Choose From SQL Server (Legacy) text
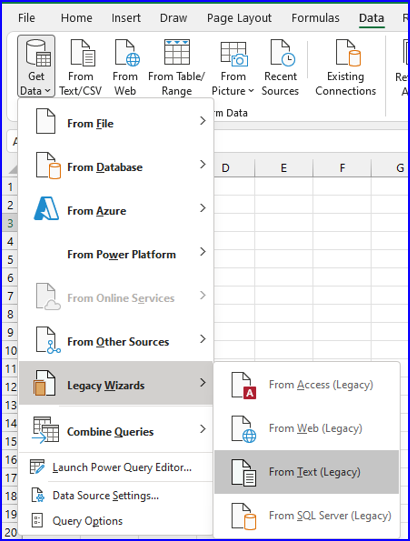The height and width of the screenshot is (541, 410). 330,515
